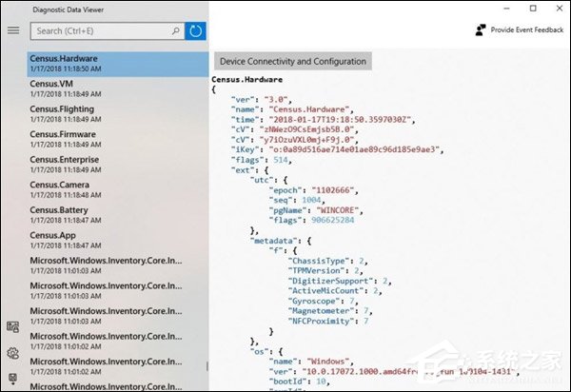The height and width of the screenshot is (392, 571).
Task: Click the "epoch": "1102666" line
Action: [313, 190]
